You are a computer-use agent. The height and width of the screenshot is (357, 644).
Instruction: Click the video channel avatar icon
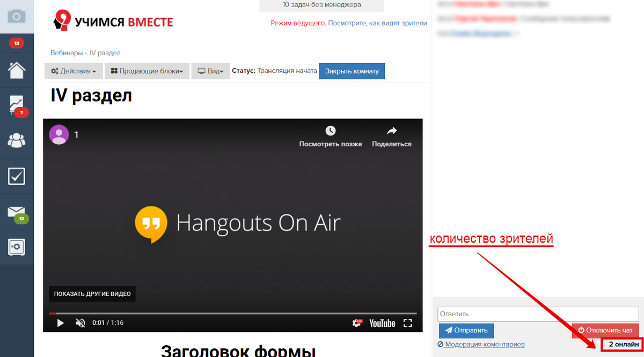[x=58, y=135]
